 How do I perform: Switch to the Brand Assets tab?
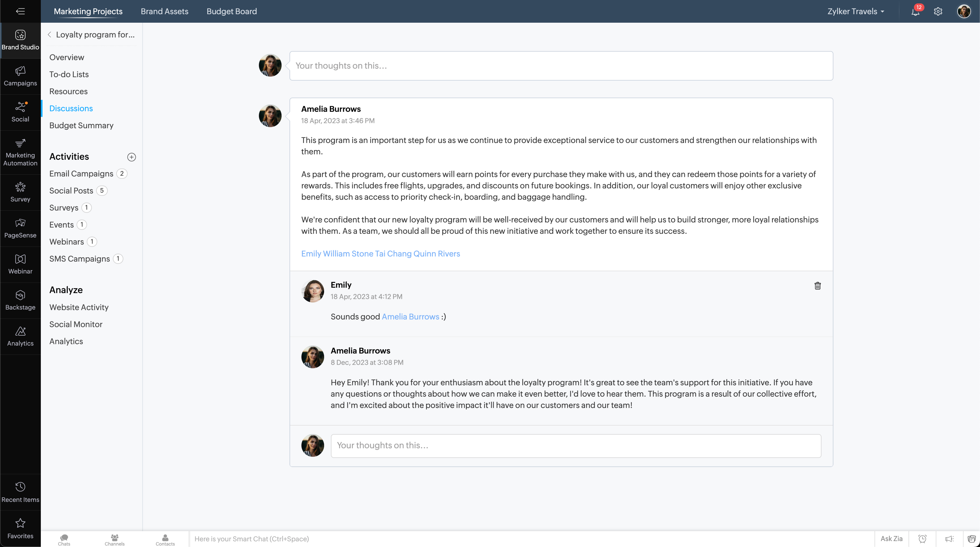[x=164, y=11]
